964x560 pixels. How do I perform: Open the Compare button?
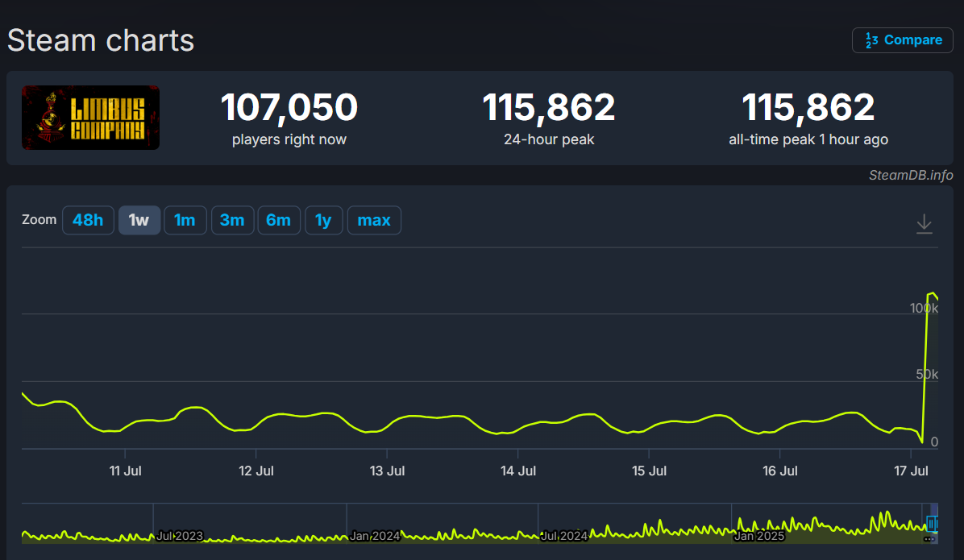(x=902, y=40)
